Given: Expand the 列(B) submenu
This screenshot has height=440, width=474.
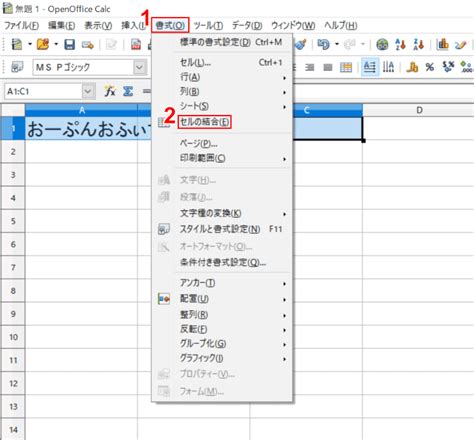Looking at the screenshot, I should (x=222, y=92).
